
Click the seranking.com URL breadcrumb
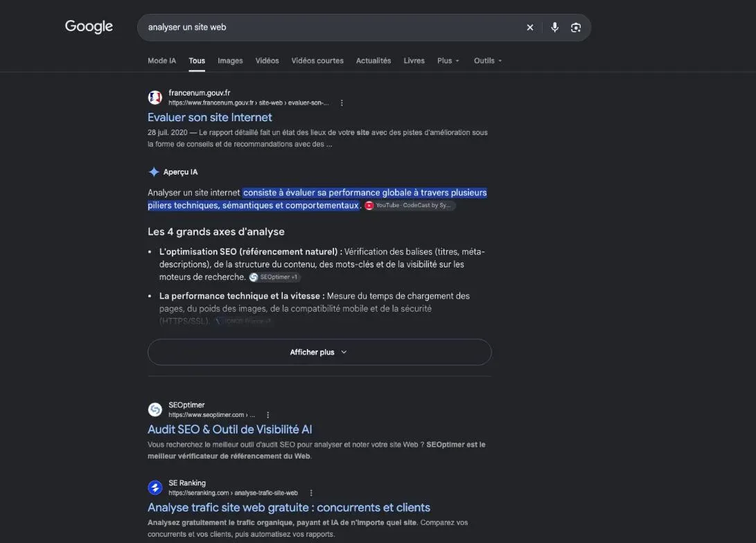tap(233, 493)
